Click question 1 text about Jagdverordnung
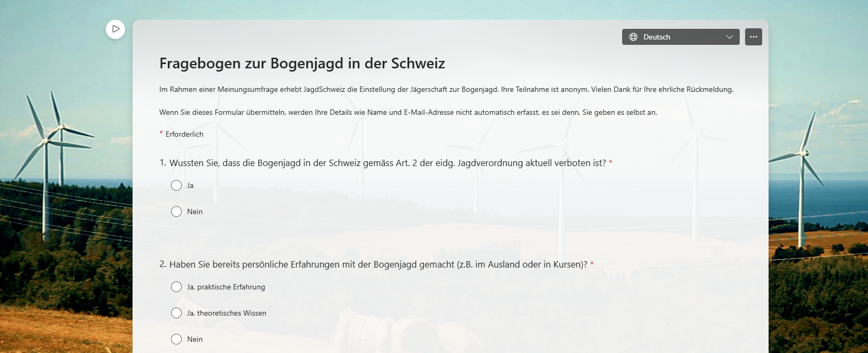Screen dimensions: 868x353 pyautogui.click(x=387, y=163)
